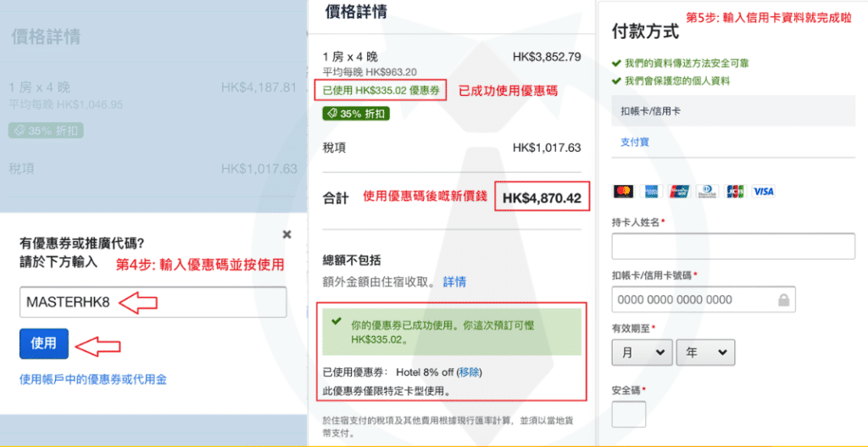The height and width of the screenshot is (447, 868).
Task: Click the VISA card icon
Action: tap(764, 191)
